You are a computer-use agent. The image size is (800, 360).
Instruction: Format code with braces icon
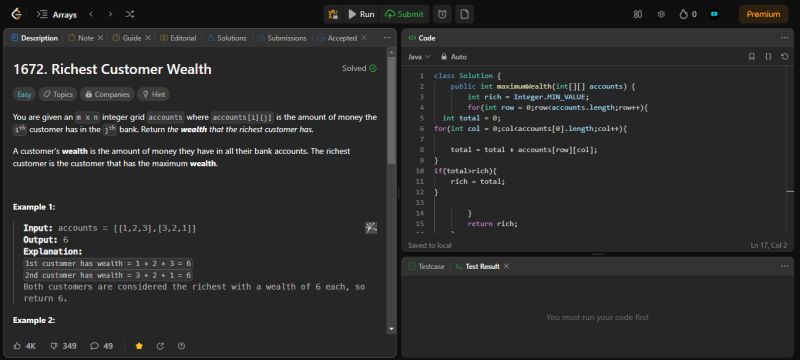768,57
